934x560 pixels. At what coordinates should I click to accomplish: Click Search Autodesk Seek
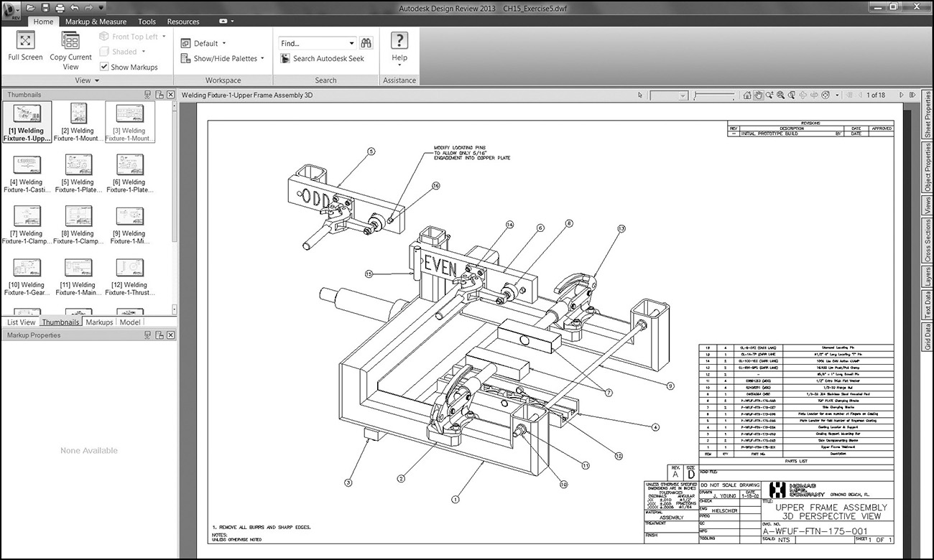pyautogui.click(x=323, y=59)
